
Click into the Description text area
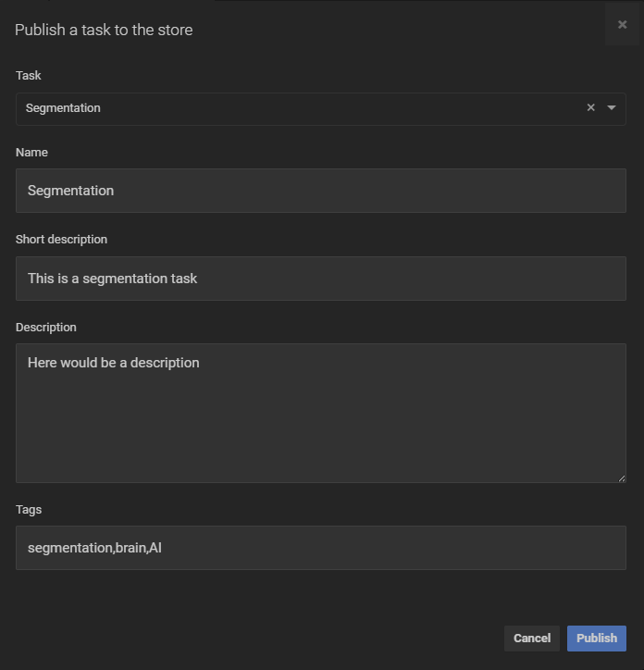[321, 413]
